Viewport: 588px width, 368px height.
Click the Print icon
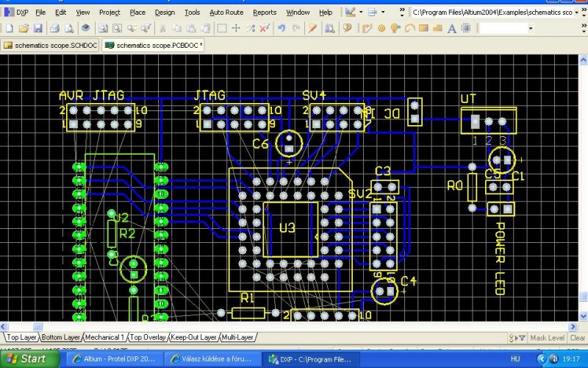click(54, 28)
